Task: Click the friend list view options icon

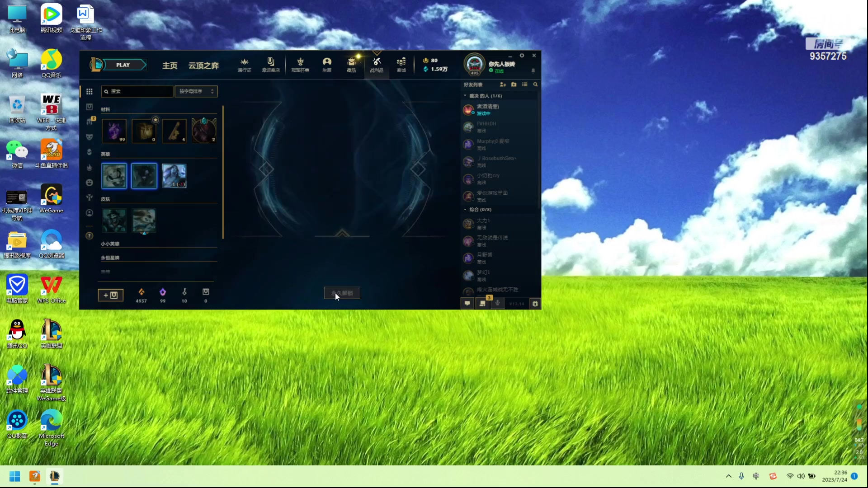Action: 524,84
